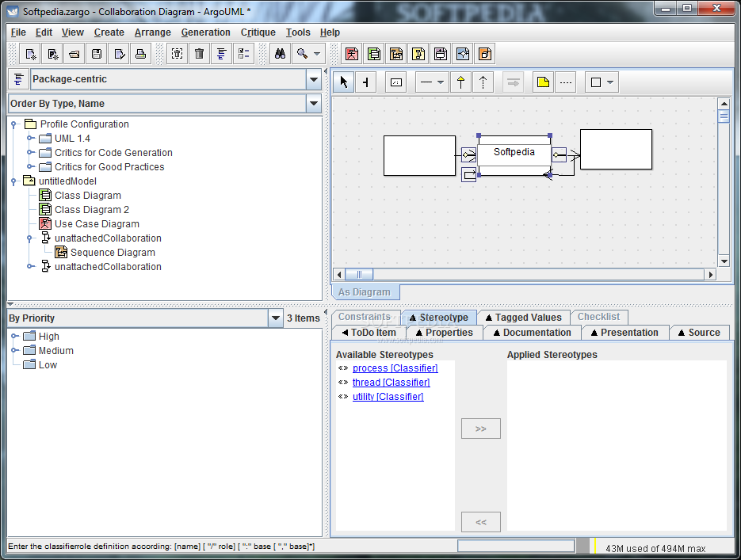
Task: Create a new Class diagram icon
Action: 374,54
